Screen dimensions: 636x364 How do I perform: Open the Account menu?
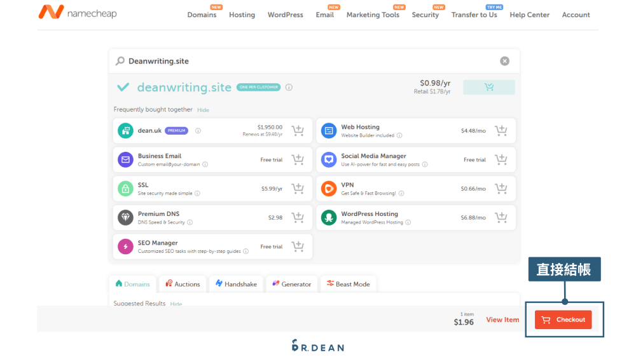tap(576, 15)
